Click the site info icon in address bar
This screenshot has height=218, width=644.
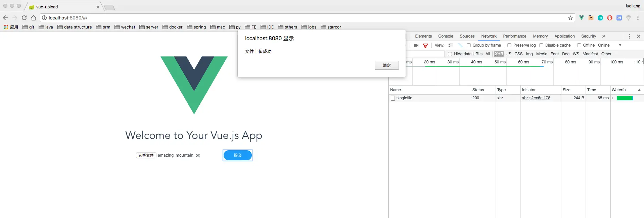(x=44, y=18)
